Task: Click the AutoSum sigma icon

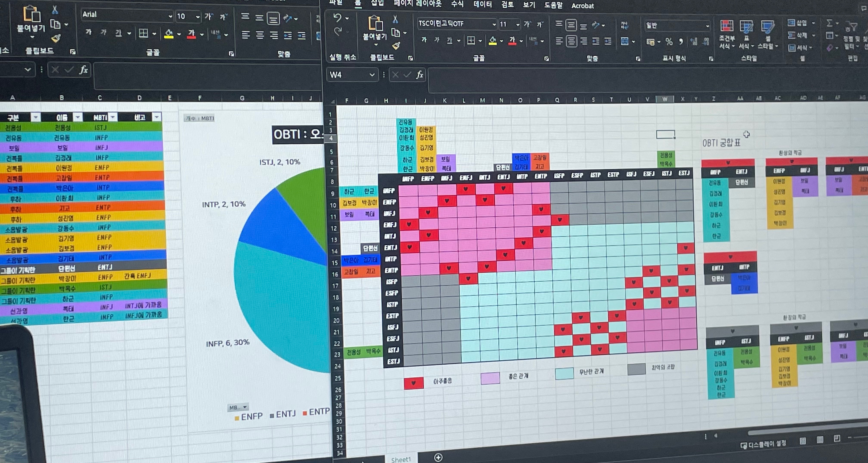Action: pyautogui.click(x=829, y=23)
